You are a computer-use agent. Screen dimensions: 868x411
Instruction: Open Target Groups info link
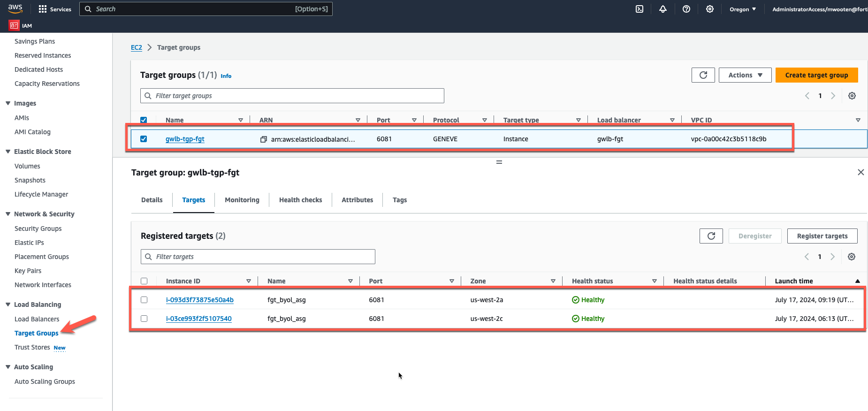pos(226,76)
